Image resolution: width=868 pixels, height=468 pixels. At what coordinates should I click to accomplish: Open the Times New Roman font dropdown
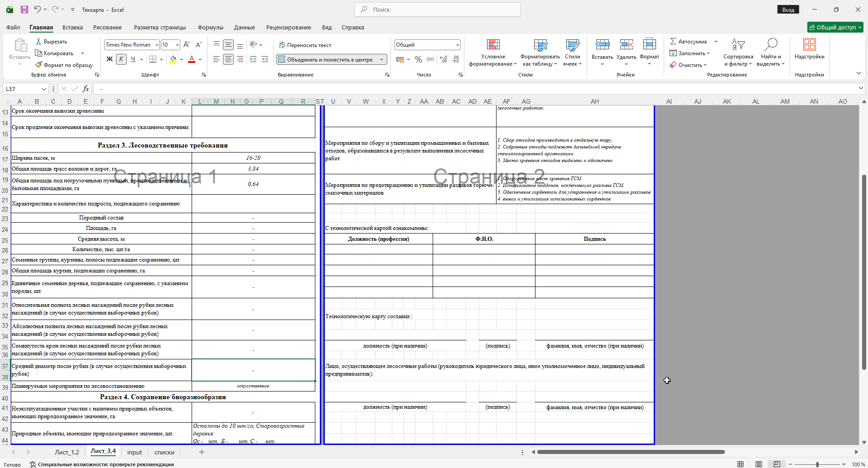point(157,45)
